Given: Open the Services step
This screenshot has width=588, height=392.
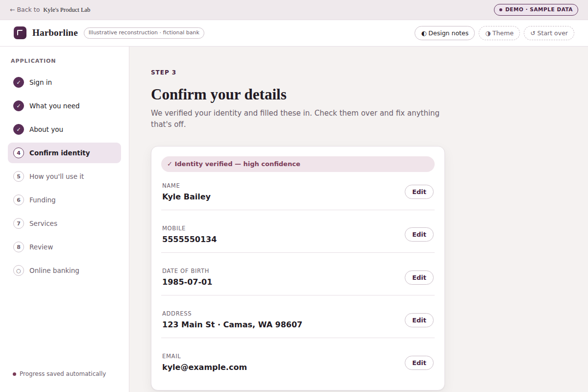Looking at the screenshot, I should [x=64, y=223].
